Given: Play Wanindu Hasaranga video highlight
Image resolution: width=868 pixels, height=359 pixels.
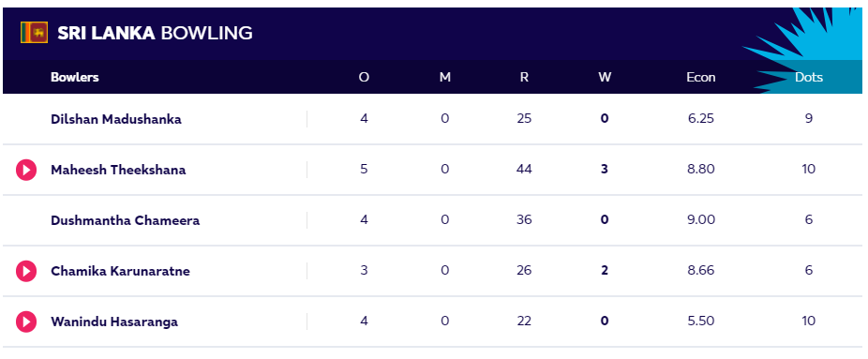Looking at the screenshot, I should click(26, 322).
